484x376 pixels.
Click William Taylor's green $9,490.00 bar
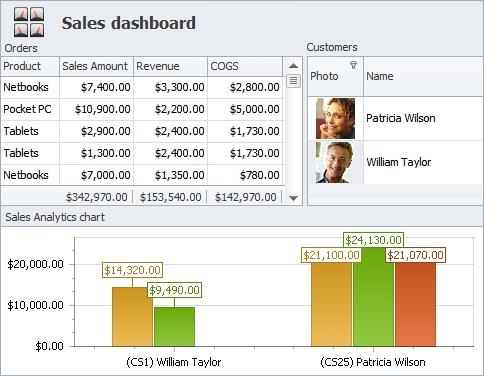(174, 327)
